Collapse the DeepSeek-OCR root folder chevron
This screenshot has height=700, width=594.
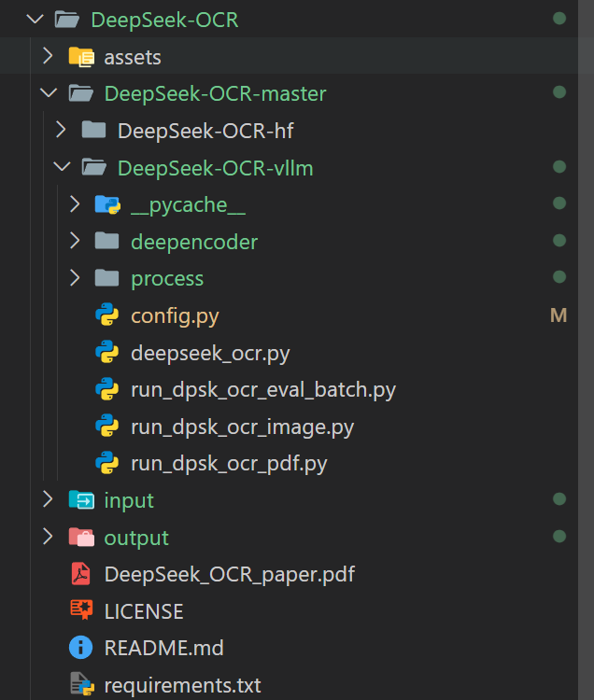coord(35,20)
